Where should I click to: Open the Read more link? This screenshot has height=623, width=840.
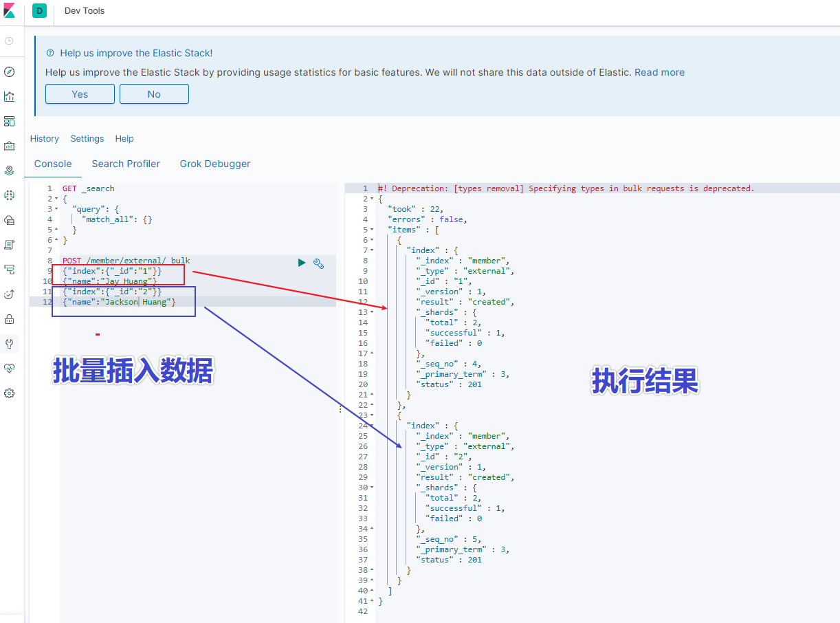click(659, 72)
